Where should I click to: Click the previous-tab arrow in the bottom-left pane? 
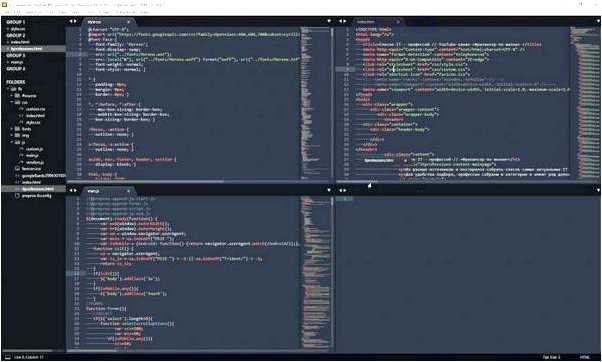click(71, 190)
